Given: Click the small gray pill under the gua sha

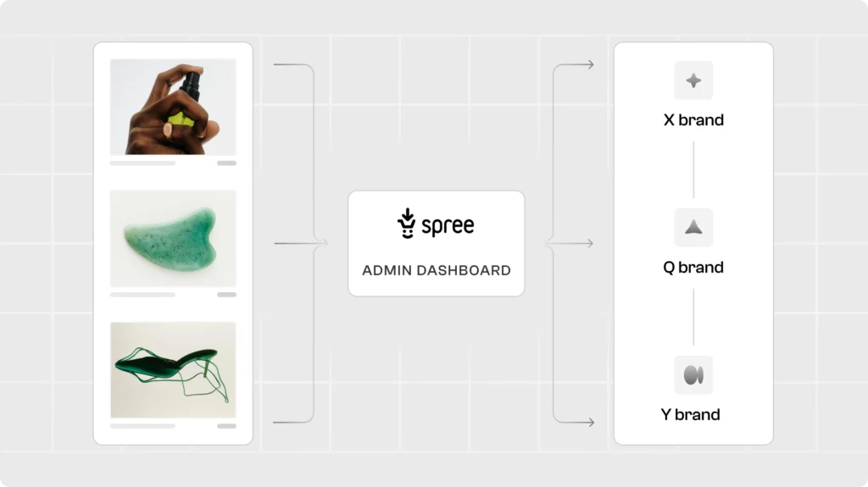Looking at the screenshot, I should pyautogui.click(x=226, y=295).
